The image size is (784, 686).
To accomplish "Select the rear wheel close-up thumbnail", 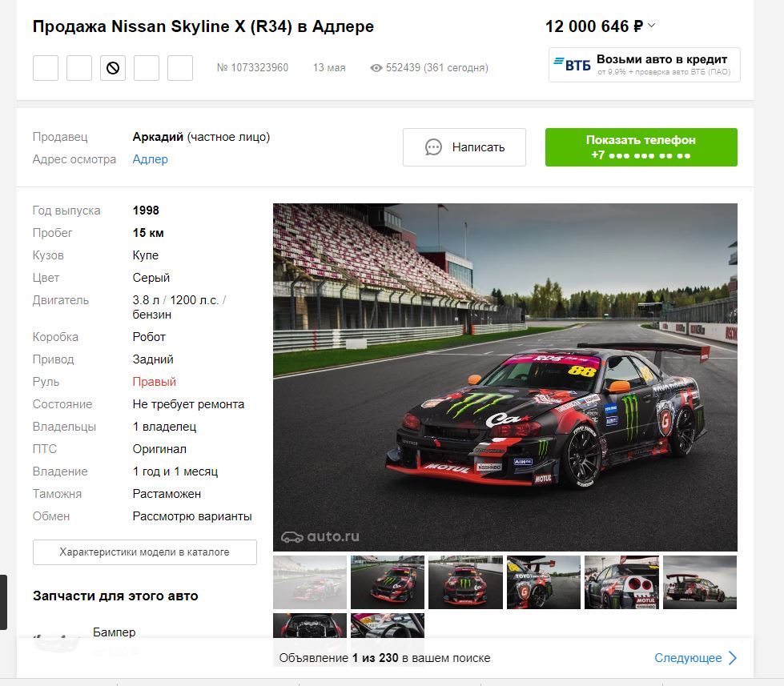I will tap(544, 582).
